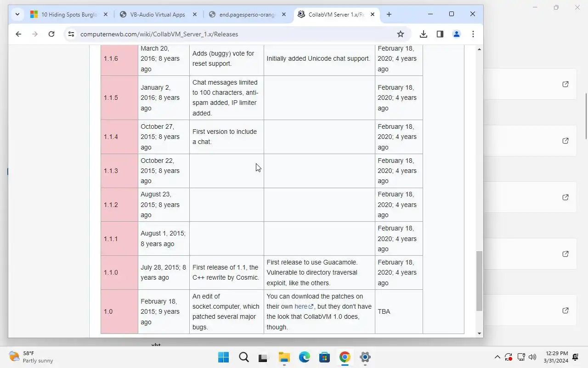The image size is (588, 368).
Task: Reload the current page
Action: click(x=51, y=34)
